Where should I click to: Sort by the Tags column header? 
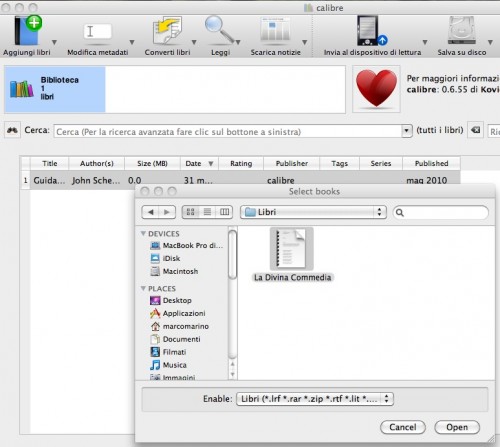click(339, 163)
